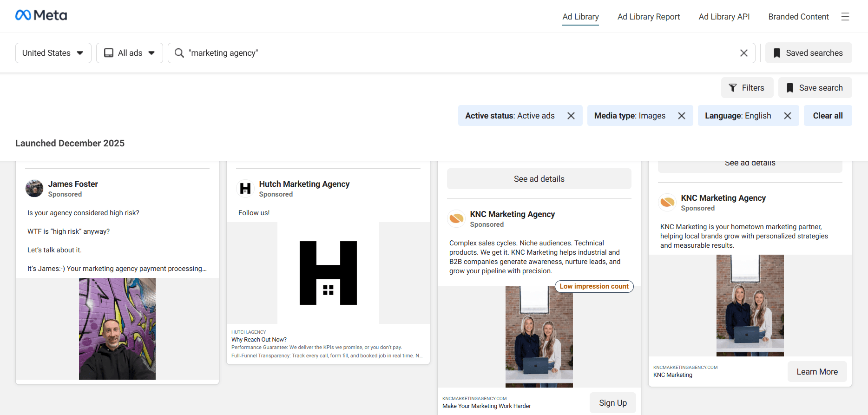
Task: Remove the Active status filter chip
Action: tap(571, 116)
